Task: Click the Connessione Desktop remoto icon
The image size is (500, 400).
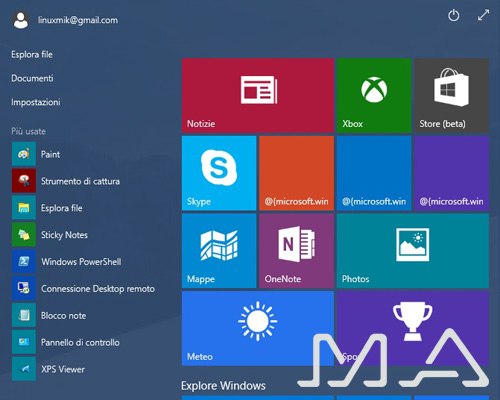Action: point(24,288)
